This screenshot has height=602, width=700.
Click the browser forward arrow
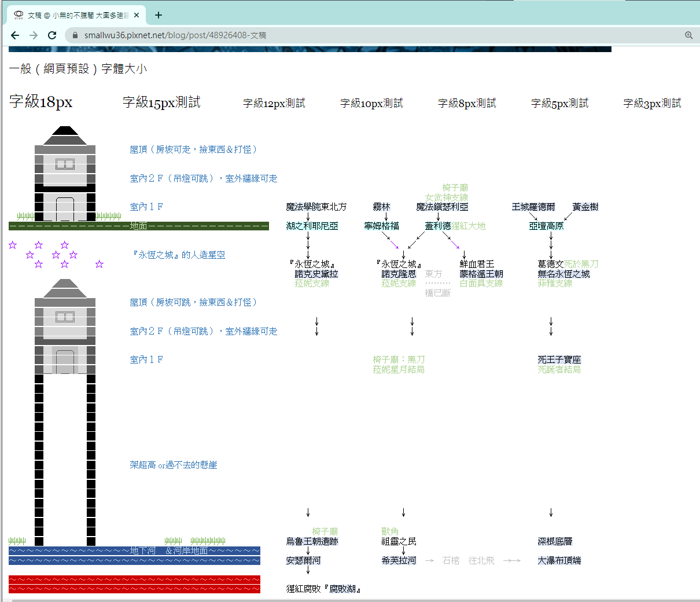[33, 35]
